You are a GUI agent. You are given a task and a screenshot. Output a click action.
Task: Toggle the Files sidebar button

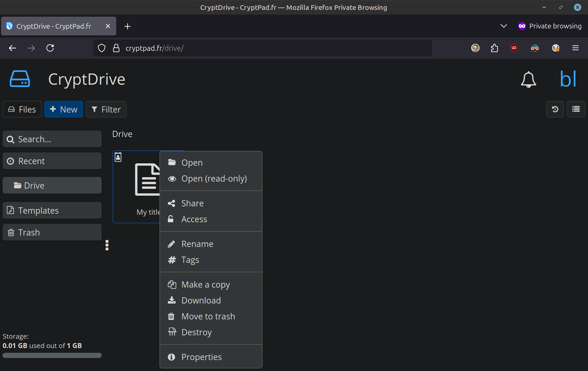tap(22, 109)
